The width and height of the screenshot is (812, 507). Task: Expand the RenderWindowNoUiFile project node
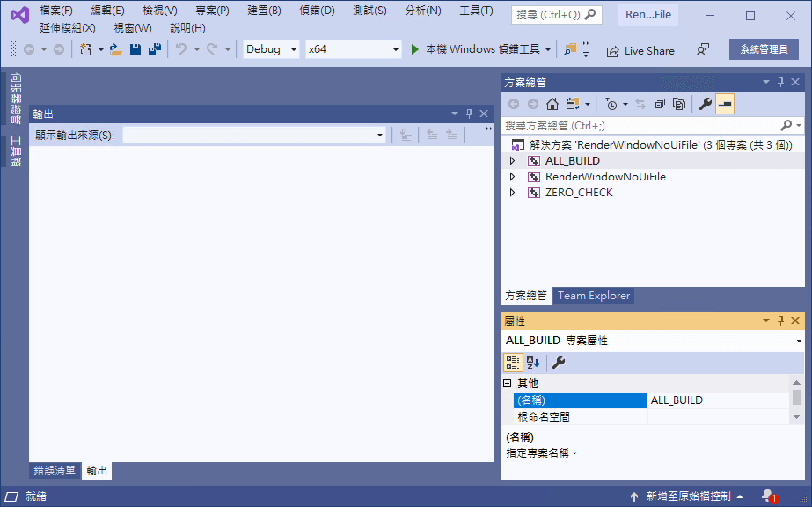click(512, 177)
